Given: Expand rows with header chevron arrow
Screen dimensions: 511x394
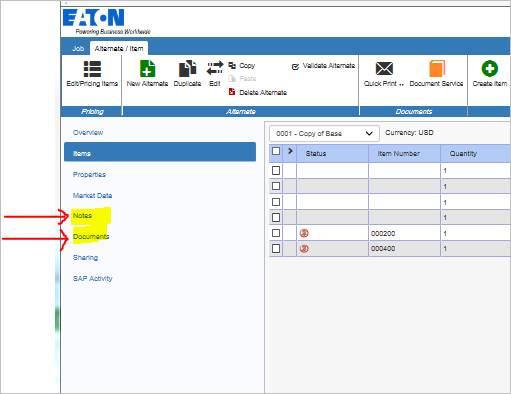Looking at the screenshot, I should click(290, 151).
